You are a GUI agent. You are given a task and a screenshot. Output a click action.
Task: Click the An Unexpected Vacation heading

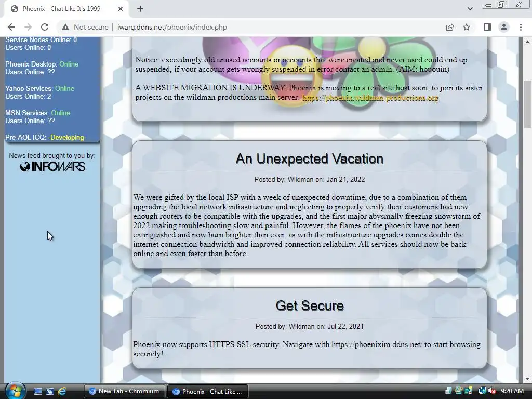(x=310, y=159)
